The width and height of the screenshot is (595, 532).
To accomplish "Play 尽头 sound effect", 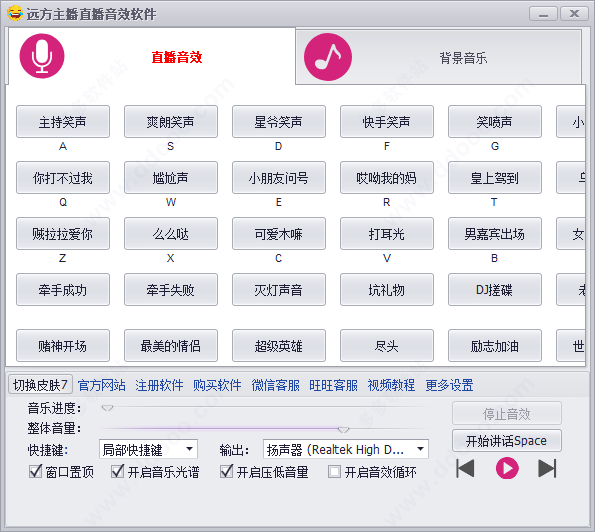I will pos(387,346).
